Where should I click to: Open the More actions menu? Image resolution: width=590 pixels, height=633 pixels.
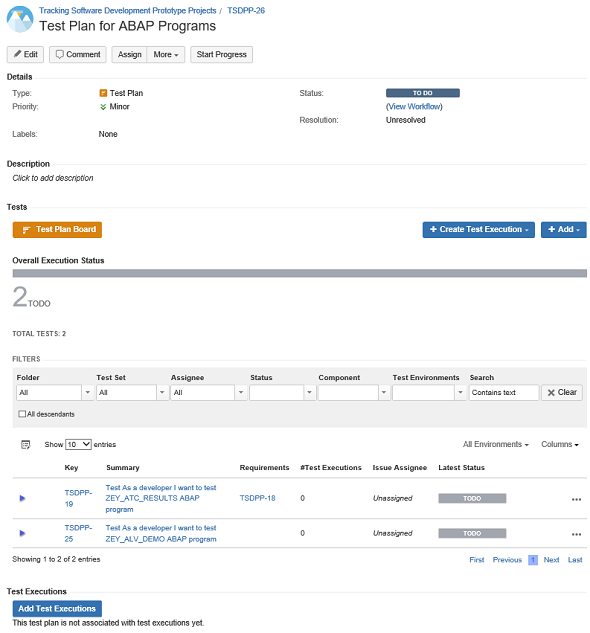tap(166, 54)
